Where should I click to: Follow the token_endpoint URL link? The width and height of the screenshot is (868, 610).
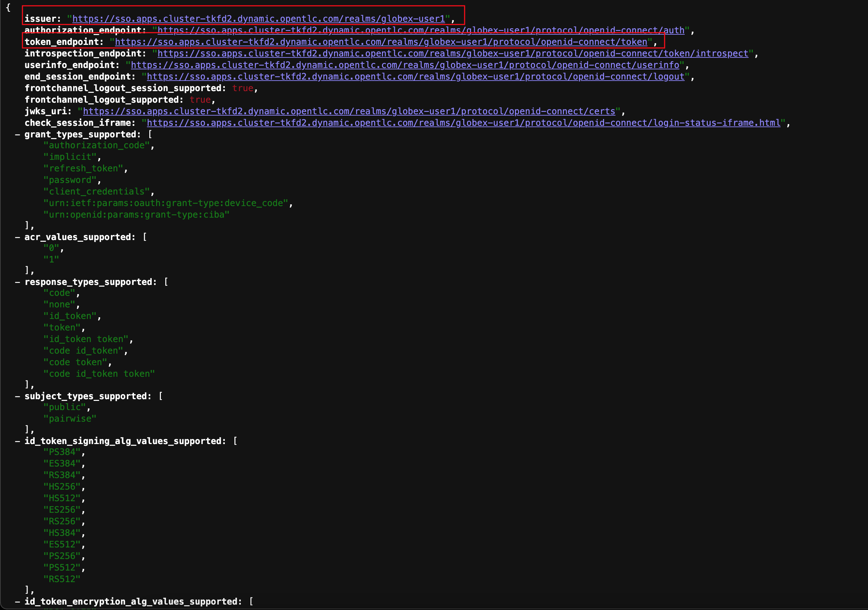click(x=381, y=42)
